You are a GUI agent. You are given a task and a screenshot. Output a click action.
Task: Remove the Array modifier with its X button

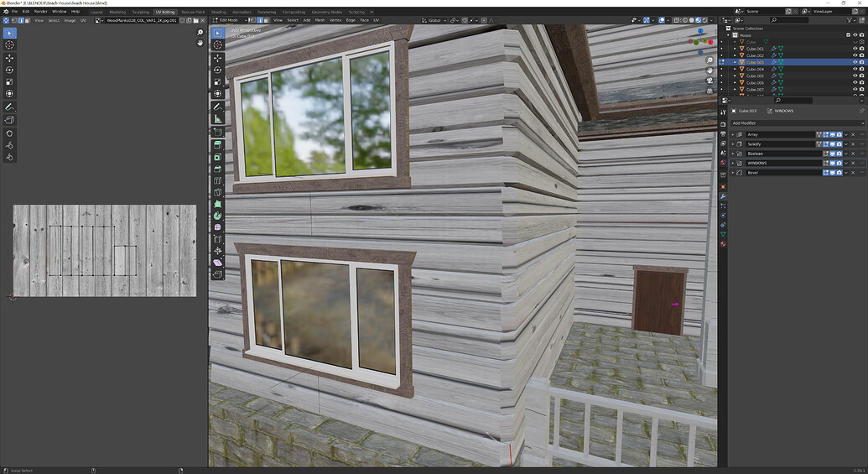(853, 134)
